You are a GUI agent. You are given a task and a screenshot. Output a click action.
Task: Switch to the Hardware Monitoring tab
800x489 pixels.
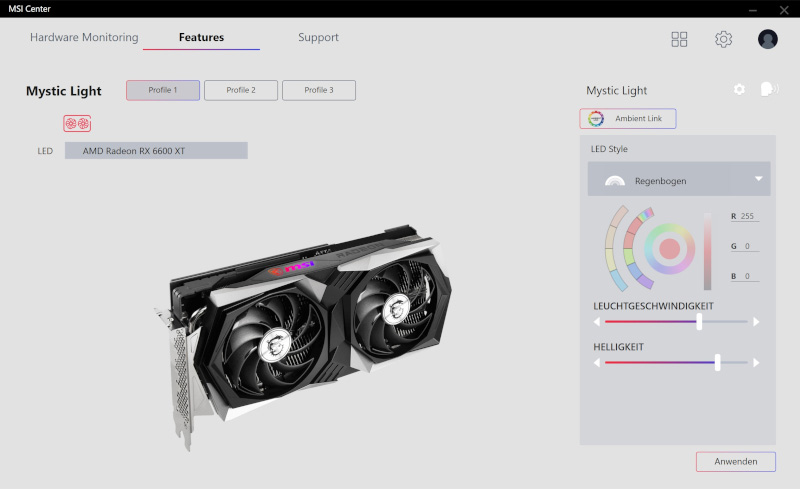click(84, 37)
